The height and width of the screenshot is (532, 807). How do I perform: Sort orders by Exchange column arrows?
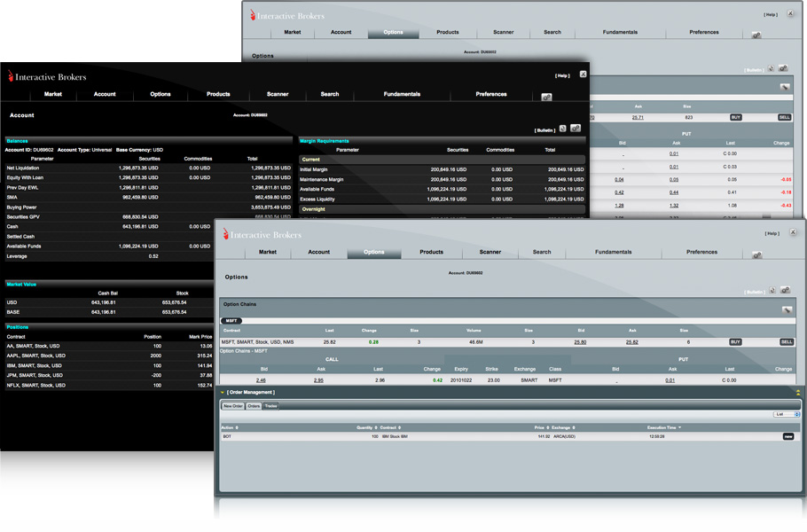574,427
